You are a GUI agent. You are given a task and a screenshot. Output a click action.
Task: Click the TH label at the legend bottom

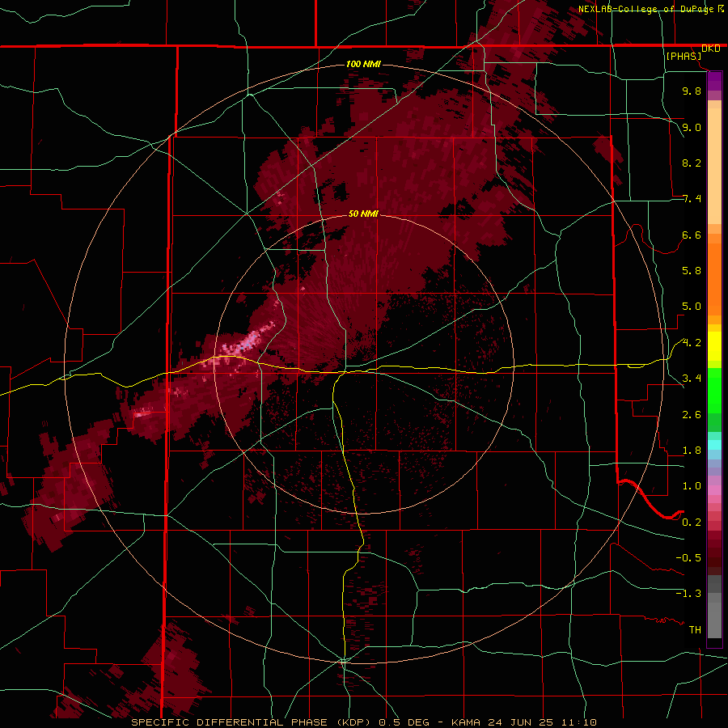tap(695, 630)
